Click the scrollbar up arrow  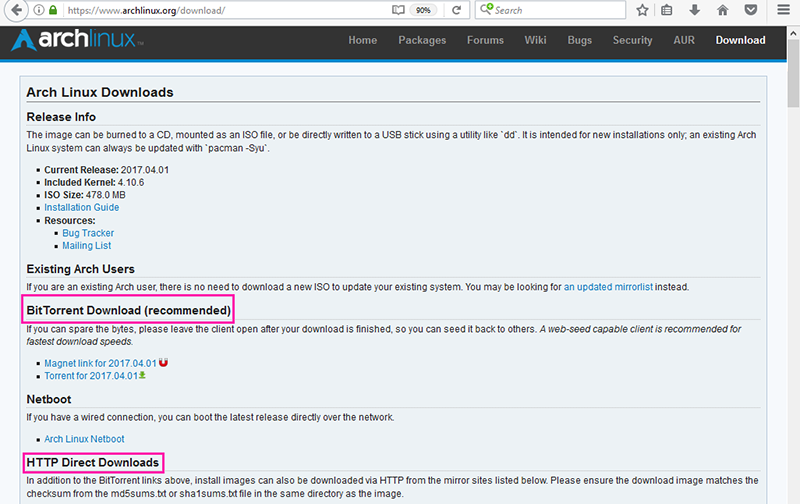[x=793, y=34]
